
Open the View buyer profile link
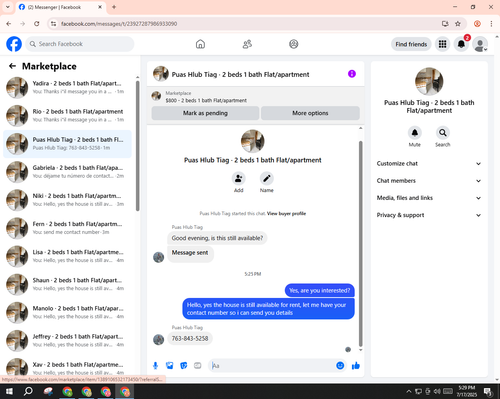click(x=286, y=213)
